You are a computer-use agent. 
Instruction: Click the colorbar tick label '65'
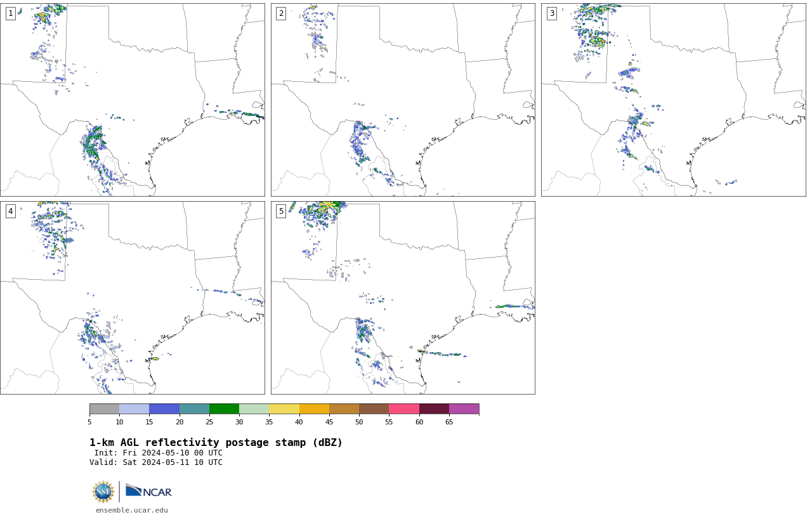449,422
